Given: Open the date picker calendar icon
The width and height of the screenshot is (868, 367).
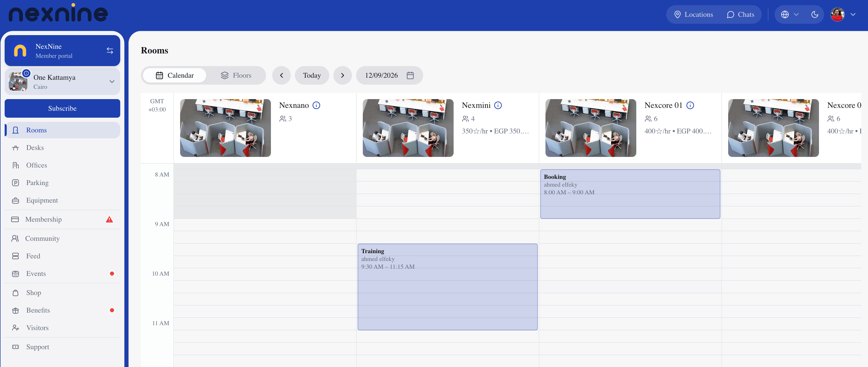Looking at the screenshot, I should coord(410,75).
